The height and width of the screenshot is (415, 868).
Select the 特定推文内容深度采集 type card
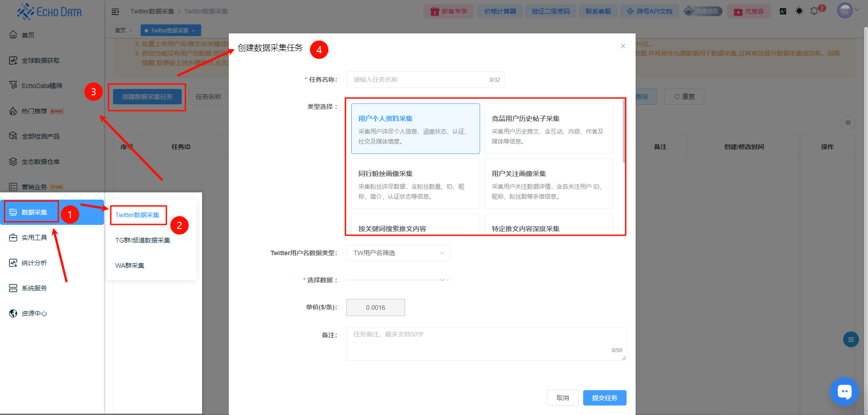(x=549, y=224)
